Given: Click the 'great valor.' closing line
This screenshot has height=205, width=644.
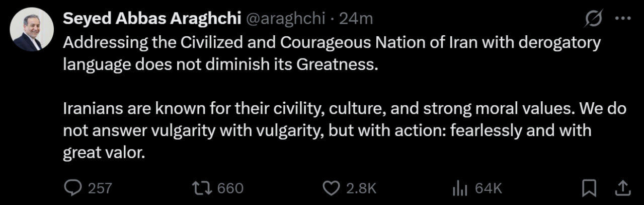Looking at the screenshot, I should pyautogui.click(x=104, y=153).
